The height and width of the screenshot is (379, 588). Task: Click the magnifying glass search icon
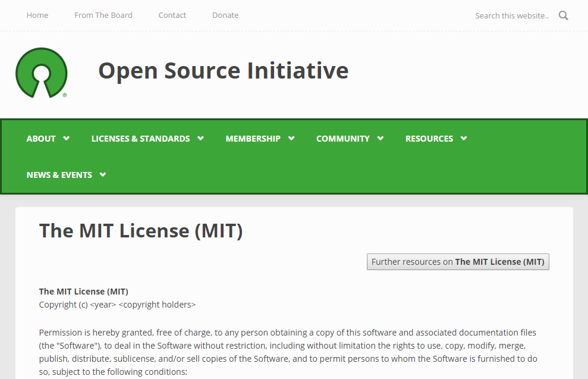[x=563, y=15]
